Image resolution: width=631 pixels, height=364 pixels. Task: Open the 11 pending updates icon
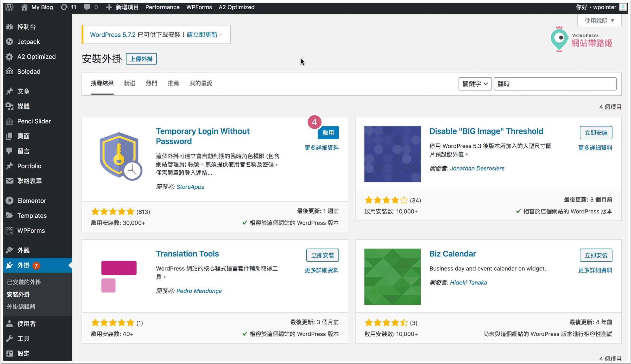point(64,7)
